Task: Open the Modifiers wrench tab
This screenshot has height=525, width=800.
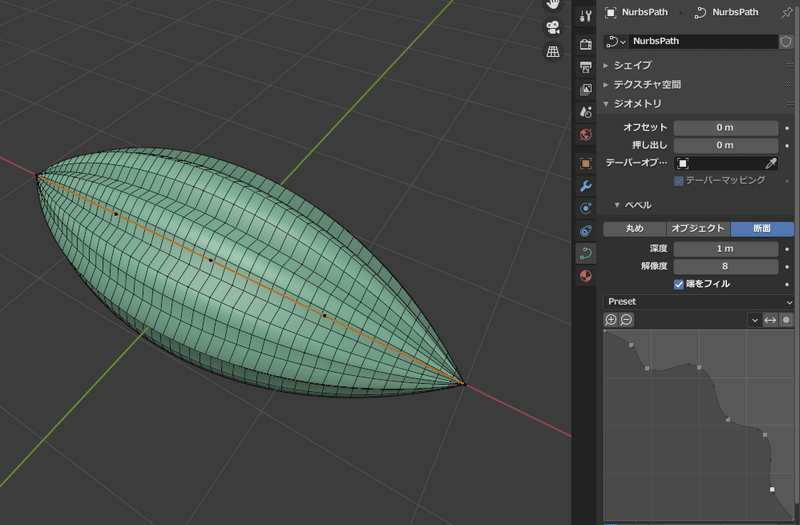Action: (586, 186)
